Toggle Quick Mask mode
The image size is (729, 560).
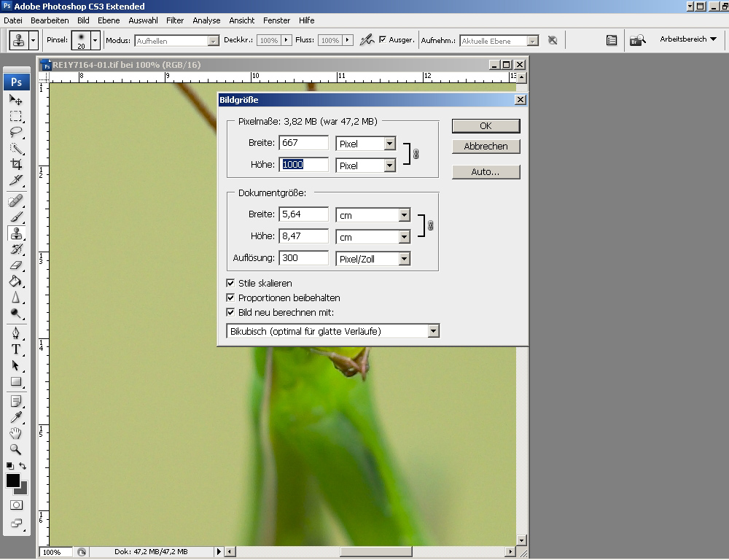tap(16, 505)
